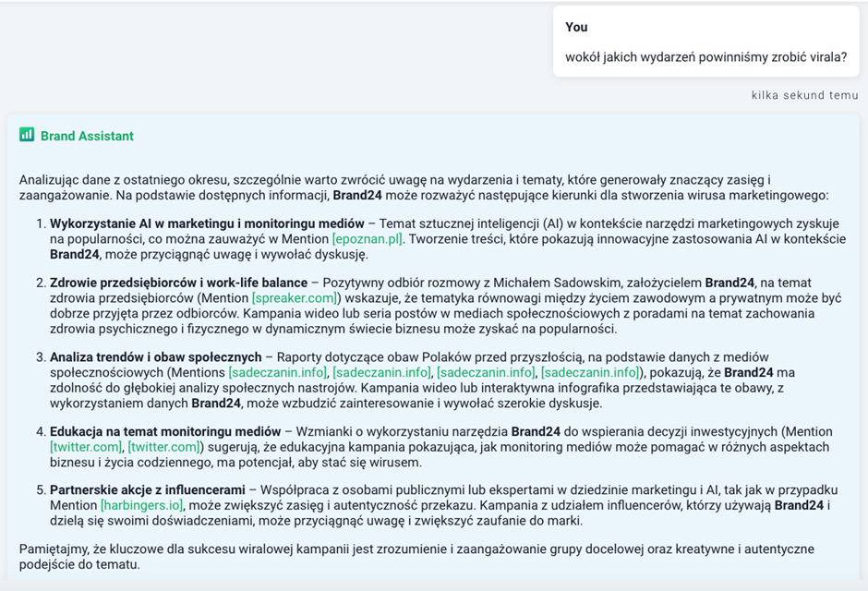
Task: Open the first sadeczanin.info mention link
Action: tap(277, 372)
